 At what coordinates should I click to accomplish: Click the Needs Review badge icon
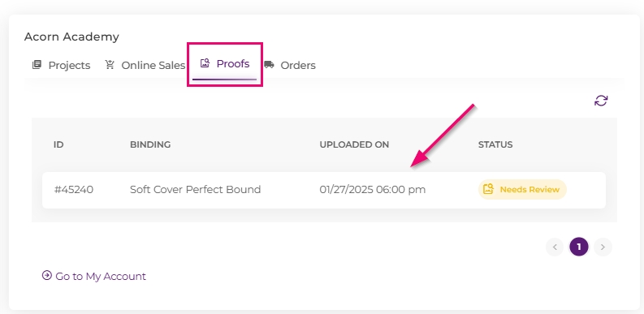coord(488,189)
